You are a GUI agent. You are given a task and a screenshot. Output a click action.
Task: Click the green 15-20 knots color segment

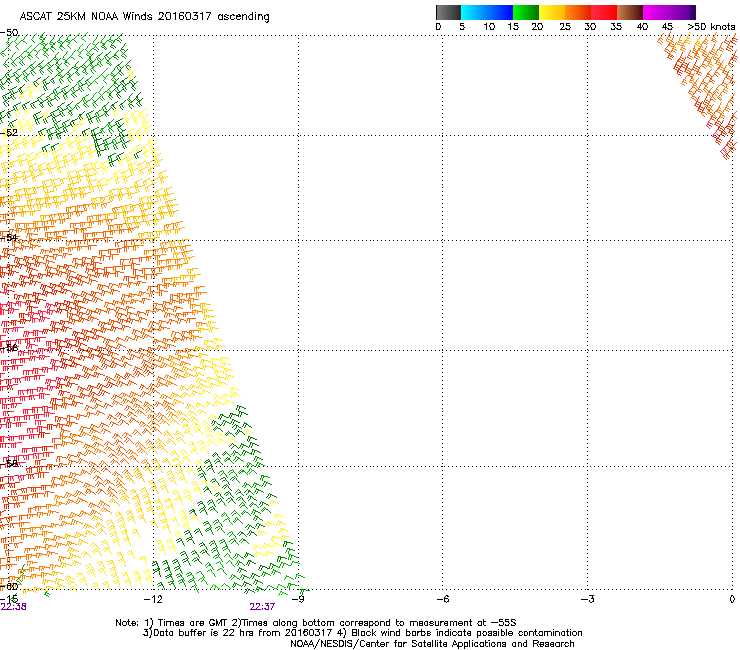[x=526, y=12]
